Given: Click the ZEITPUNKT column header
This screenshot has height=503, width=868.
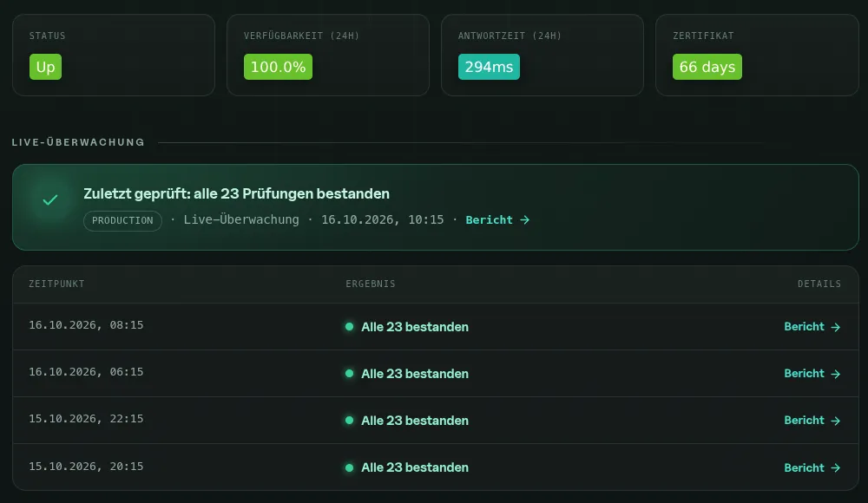Looking at the screenshot, I should (x=56, y=284).
